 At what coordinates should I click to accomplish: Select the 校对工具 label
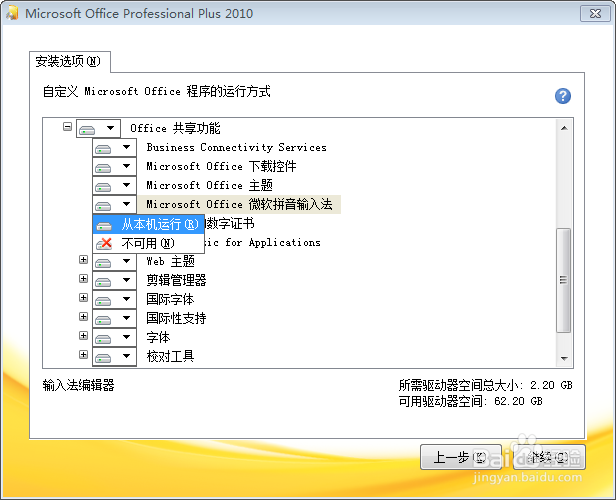point(170,356)
